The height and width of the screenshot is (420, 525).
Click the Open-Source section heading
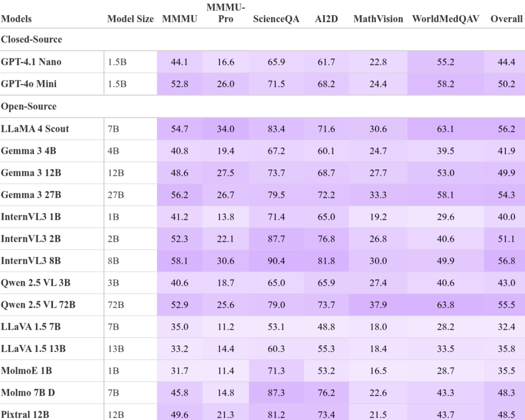29,106
